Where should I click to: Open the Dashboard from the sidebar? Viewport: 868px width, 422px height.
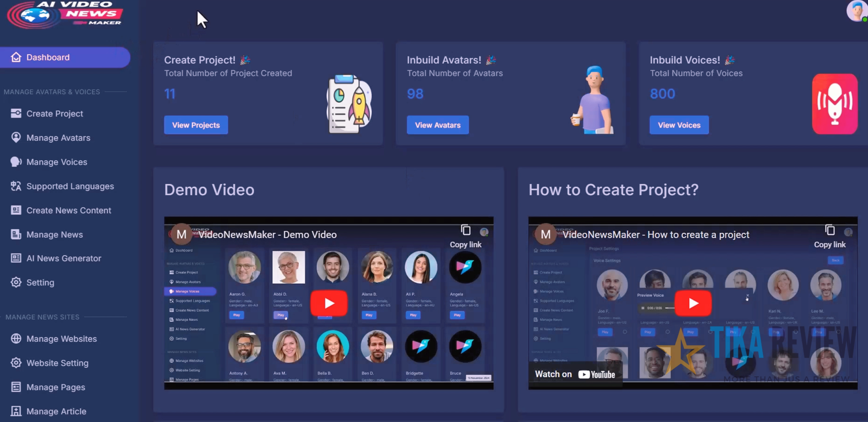[48, 57]
